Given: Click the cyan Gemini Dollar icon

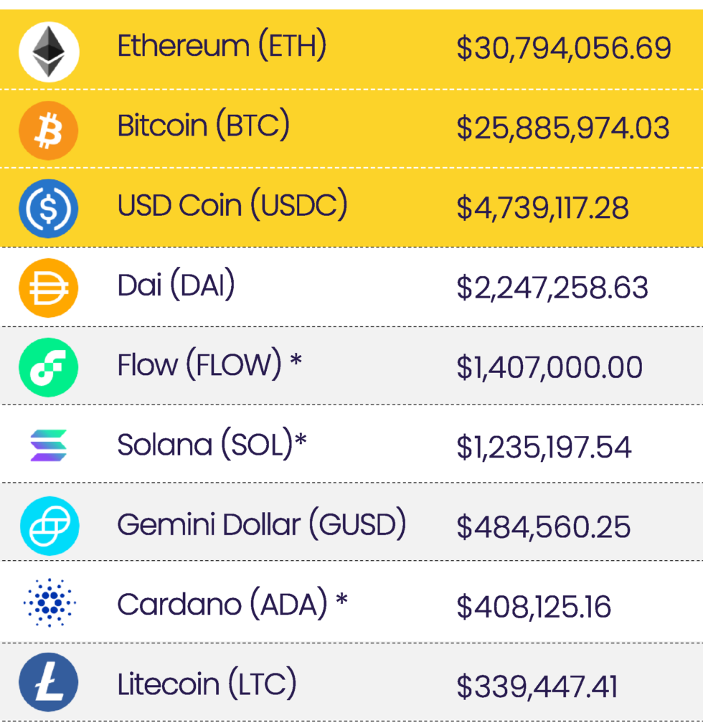Looking at the screenshot, I should point(48,526).
